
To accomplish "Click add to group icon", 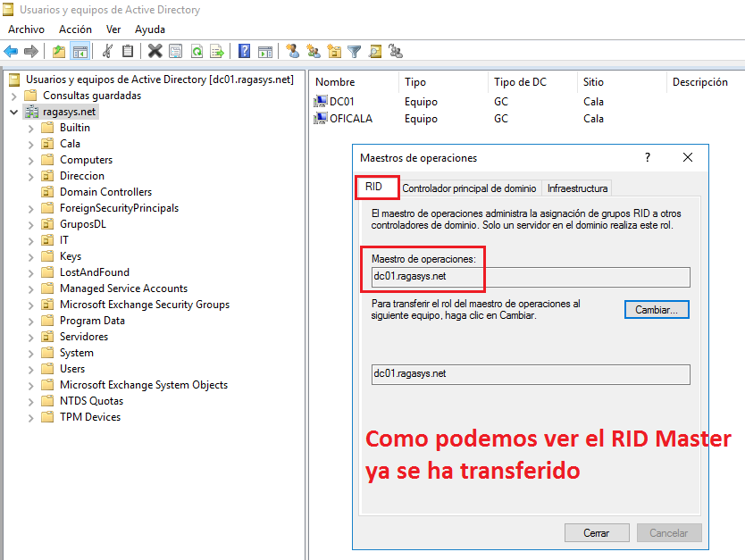I will [396, 51].
